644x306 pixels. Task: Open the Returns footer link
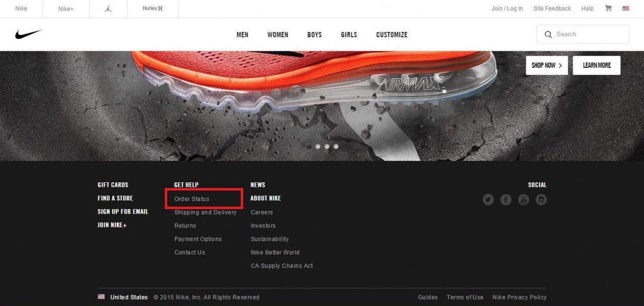point(185,226)
